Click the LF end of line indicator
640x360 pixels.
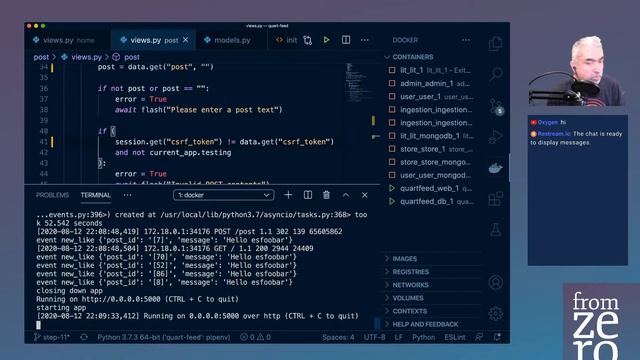point(398,337)
